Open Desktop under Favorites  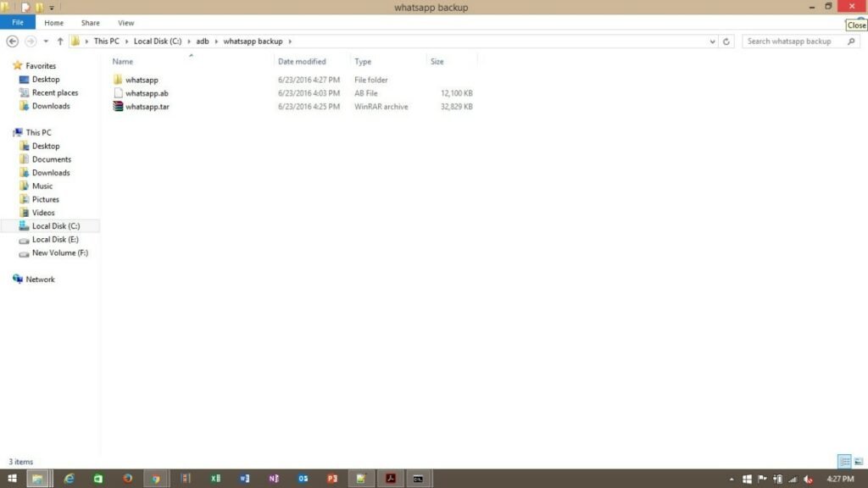coord(46,79)
